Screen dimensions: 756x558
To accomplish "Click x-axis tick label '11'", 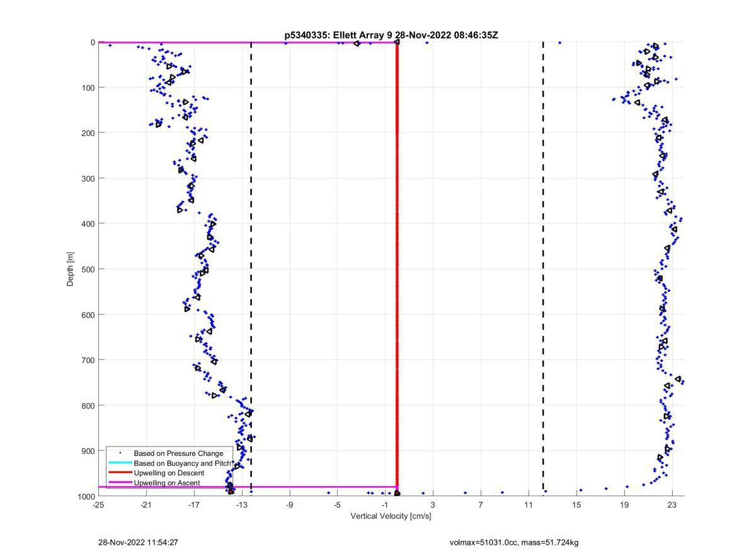I will tap(529, 505).
